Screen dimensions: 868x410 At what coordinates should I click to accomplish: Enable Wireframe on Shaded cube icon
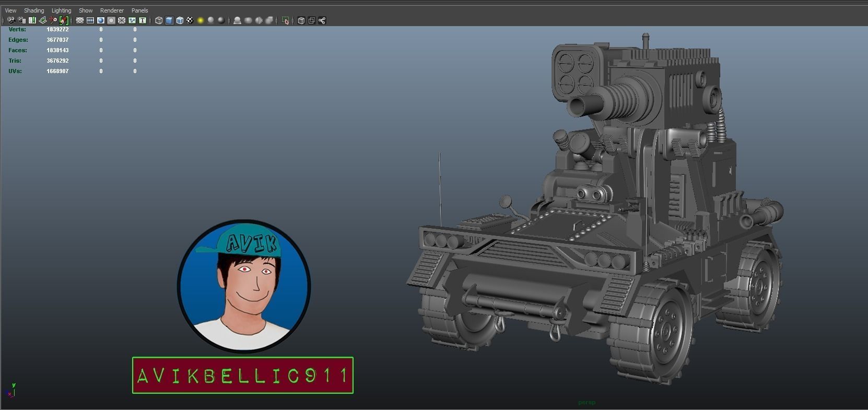180,20
